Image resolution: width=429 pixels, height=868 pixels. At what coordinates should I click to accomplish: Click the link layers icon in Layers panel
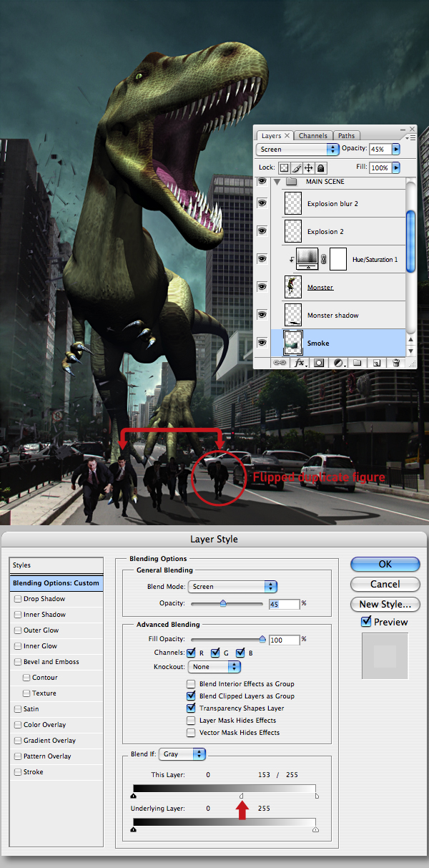(x=280, y=363)
